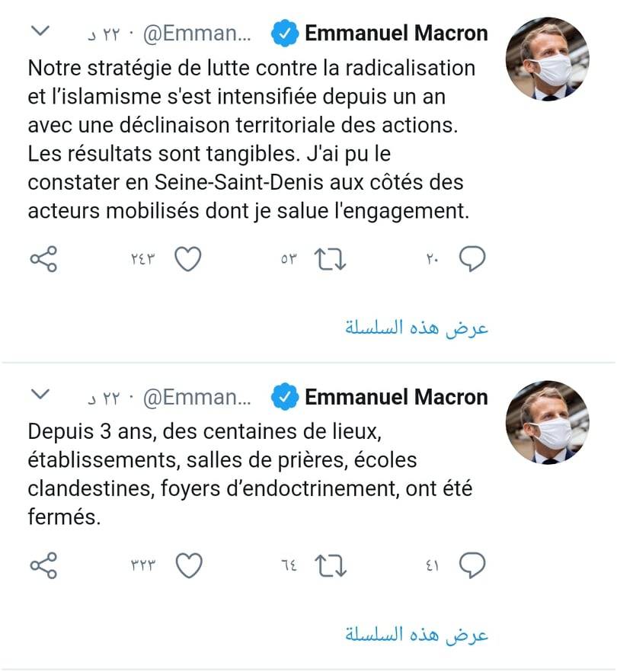Screen dimensions: 617x672
Task: Retweet the 'Depuis 3 ans' tweet
Action: [x=330, y=565]
